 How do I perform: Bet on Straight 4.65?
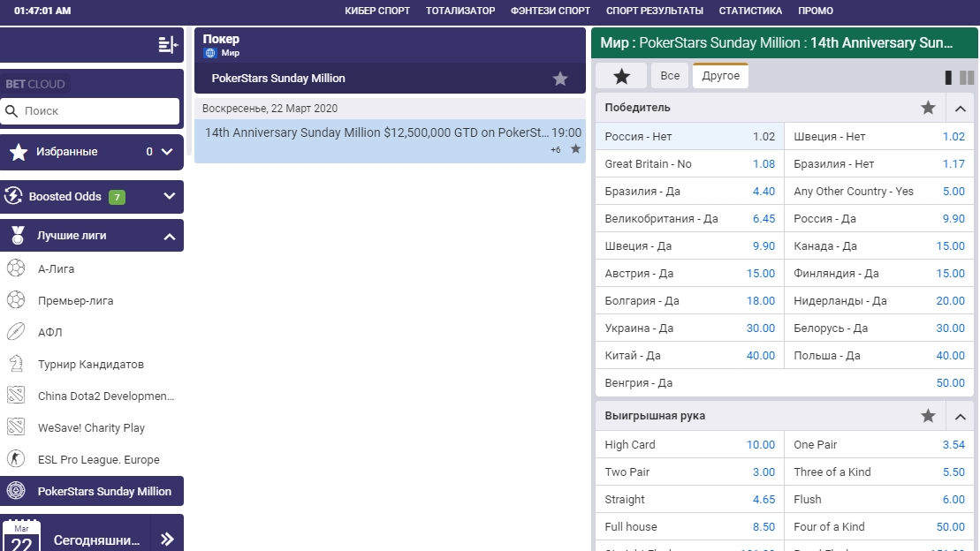pos(689,500)
